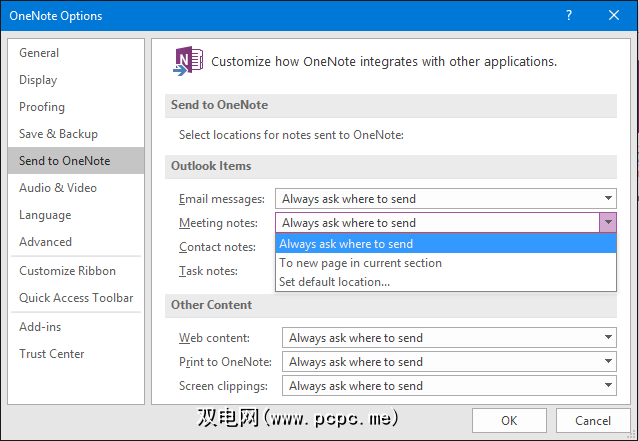Close the OneNote Options dialog
The width and height of the screenshot is (639, 441).
tap(615, 16)
